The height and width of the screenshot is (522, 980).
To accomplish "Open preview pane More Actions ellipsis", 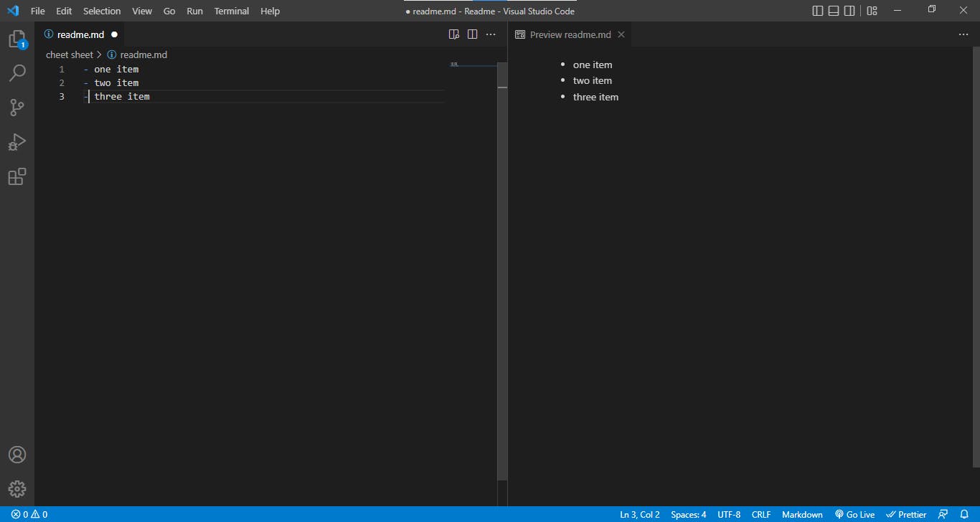I will pos(963,34).
